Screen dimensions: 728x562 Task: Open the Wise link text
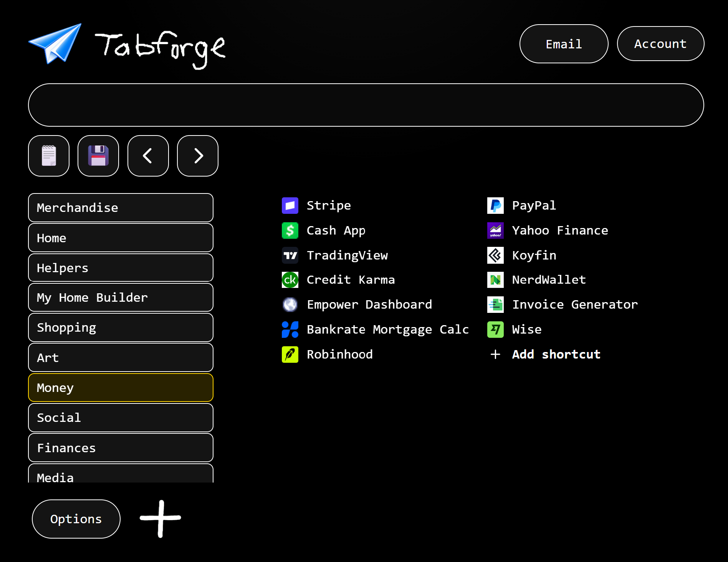click(x=527, y=329)
